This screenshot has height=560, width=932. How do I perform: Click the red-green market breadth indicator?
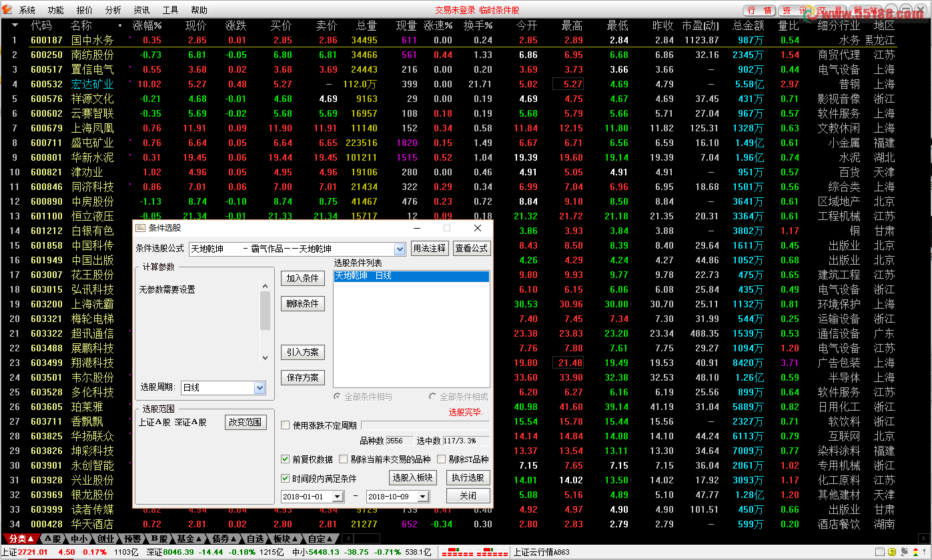click(x=475, y=552)
